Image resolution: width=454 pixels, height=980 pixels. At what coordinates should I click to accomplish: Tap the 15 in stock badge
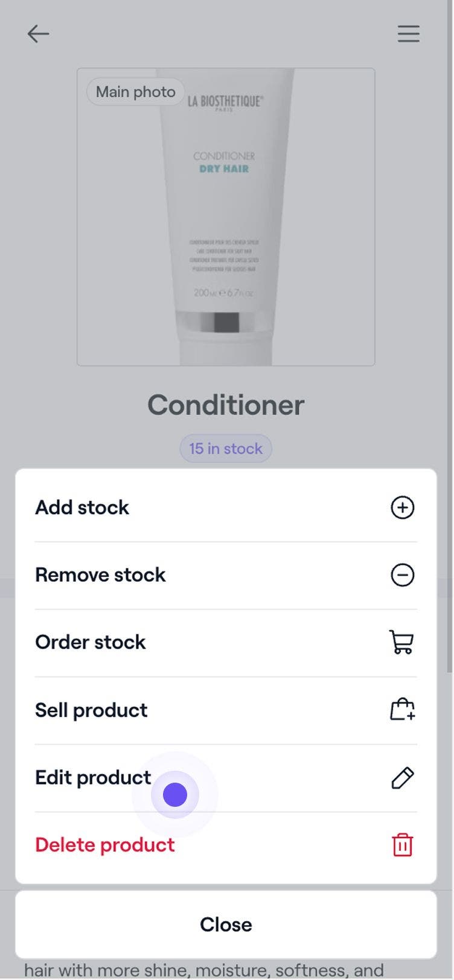pos(226,449)
